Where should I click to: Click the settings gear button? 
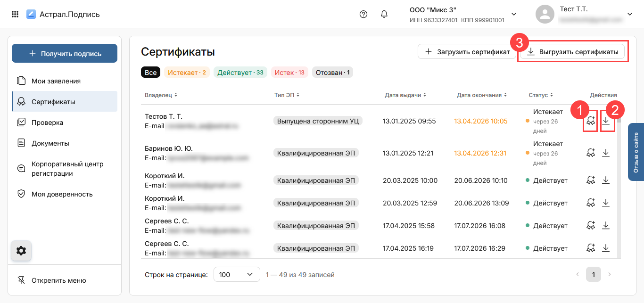21,251
